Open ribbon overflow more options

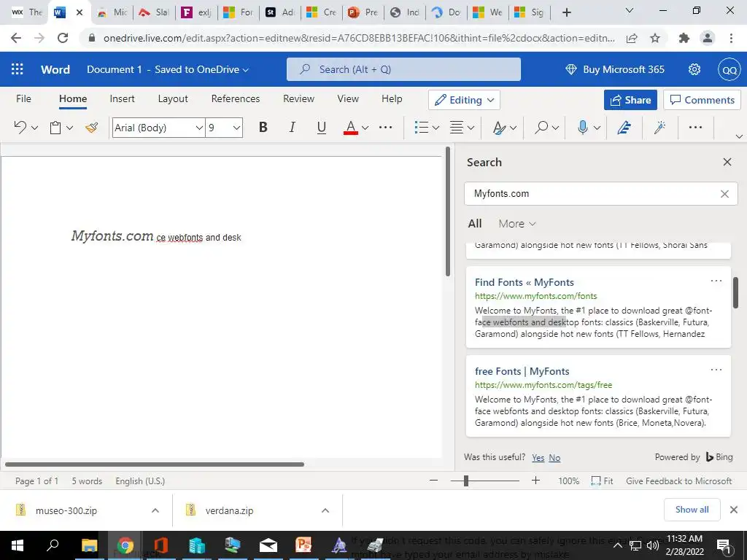pos(695,127)
